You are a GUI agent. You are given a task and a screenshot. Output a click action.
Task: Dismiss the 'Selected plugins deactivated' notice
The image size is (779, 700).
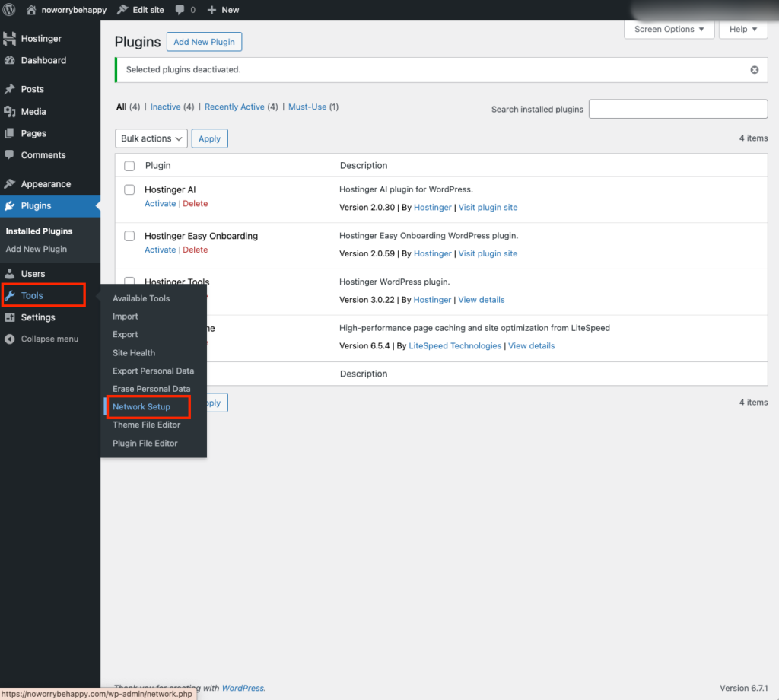click(754, 69)
